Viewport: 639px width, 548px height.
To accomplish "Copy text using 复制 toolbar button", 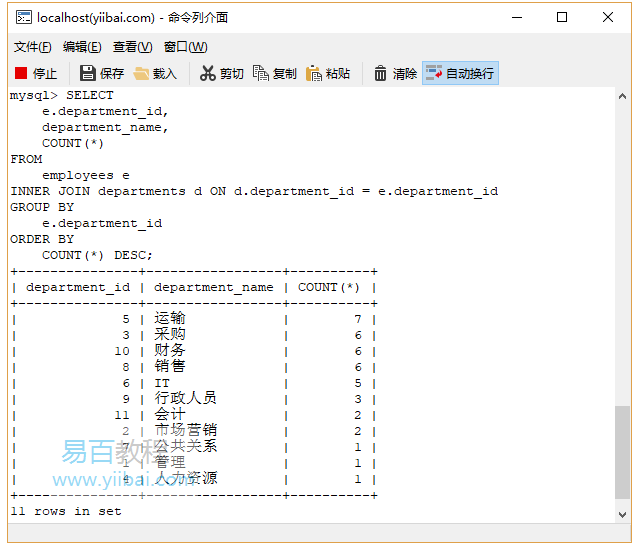I will click(275, 73).
